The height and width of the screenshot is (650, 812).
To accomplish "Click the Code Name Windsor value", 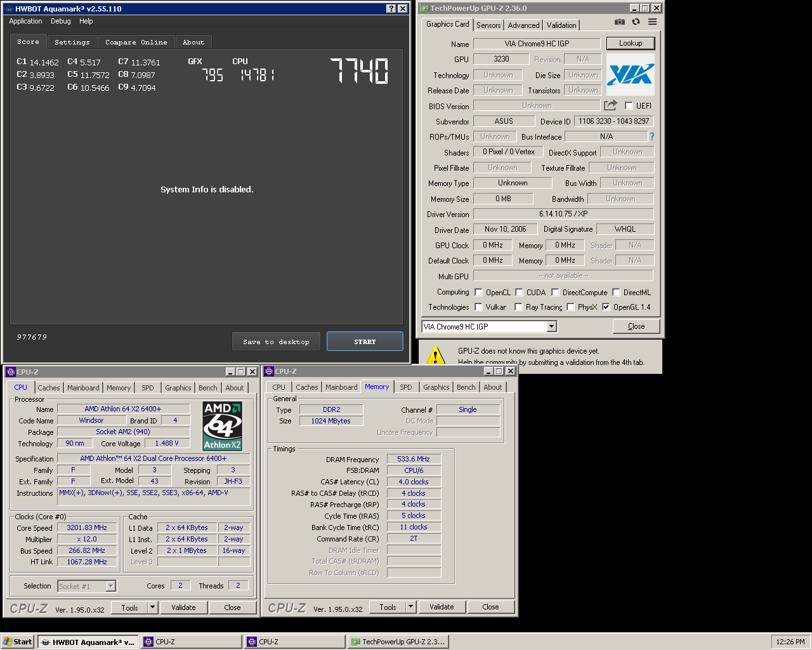I will pyautogui.click(x=91, y=420).
